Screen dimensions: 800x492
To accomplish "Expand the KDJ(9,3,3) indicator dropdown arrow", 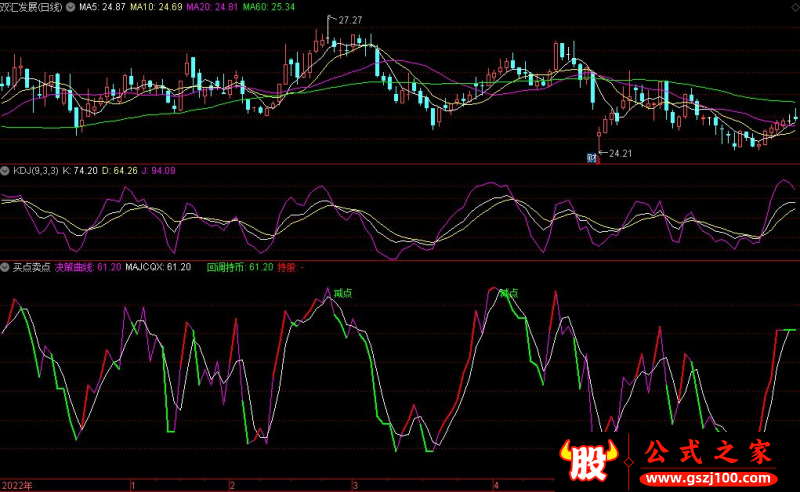I will click(x=5, y=170).
